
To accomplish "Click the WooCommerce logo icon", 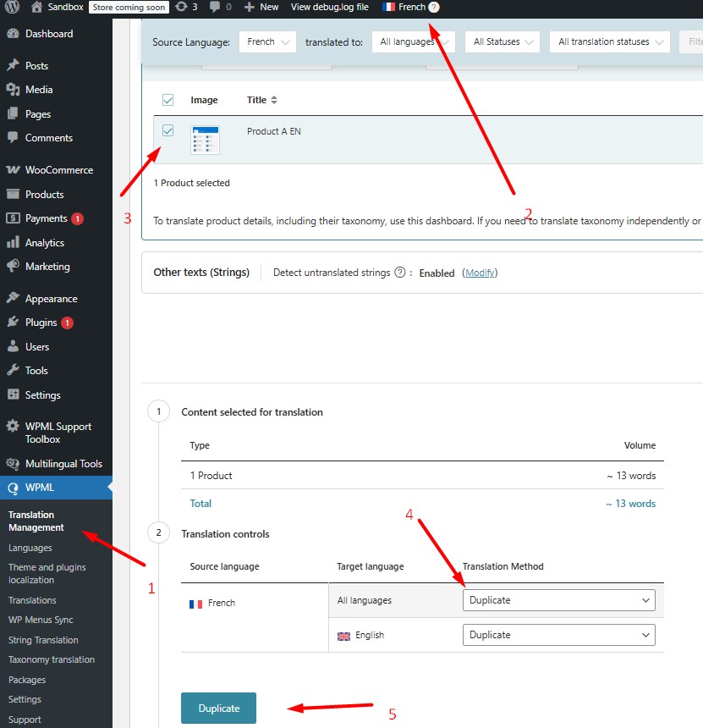I will 13,170.
